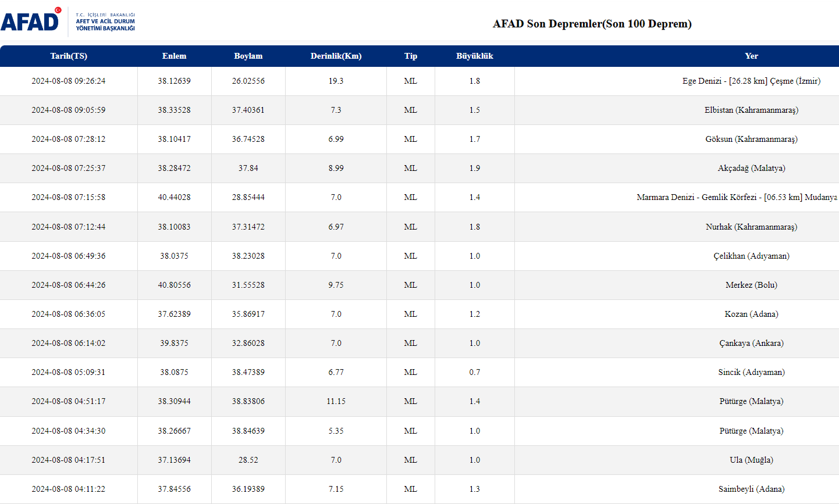Click longitude value 26.02556
Viewport: 839px width, 504px height.
pyautogui.click(x=248, y=81)
